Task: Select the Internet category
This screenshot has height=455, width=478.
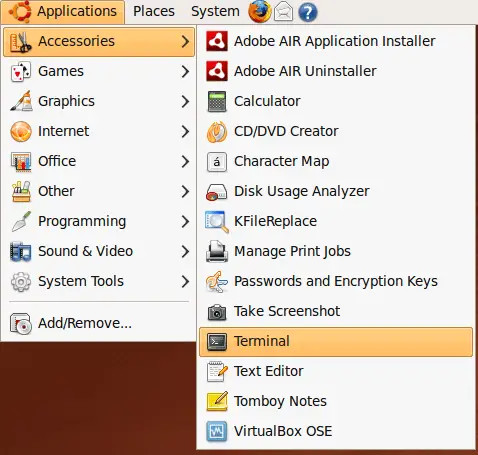Action: click(99, 131)
